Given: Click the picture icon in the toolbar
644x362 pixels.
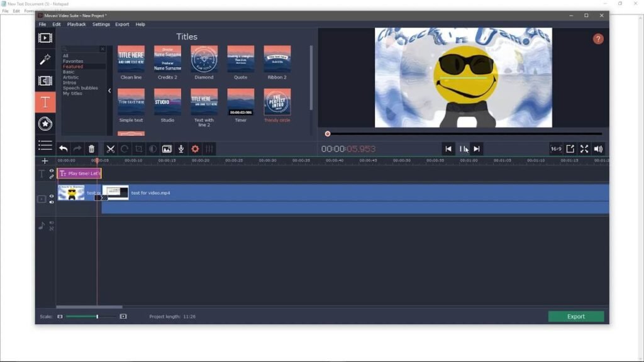Looking at the screenshot, I should click(x=167, y=149).
